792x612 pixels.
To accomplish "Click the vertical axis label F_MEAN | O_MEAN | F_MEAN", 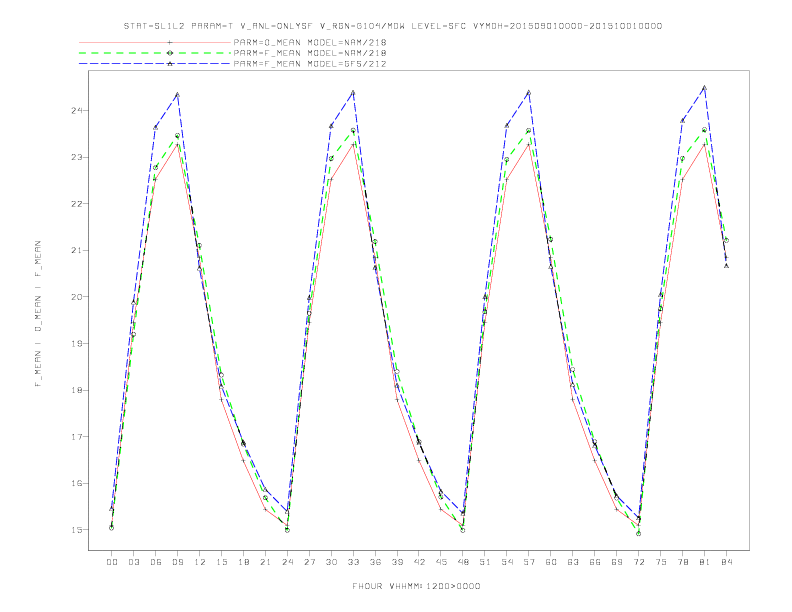I will pos(38,314).
